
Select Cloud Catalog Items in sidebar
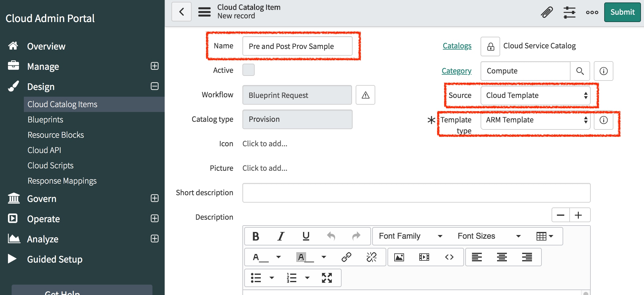coord(94,104)
